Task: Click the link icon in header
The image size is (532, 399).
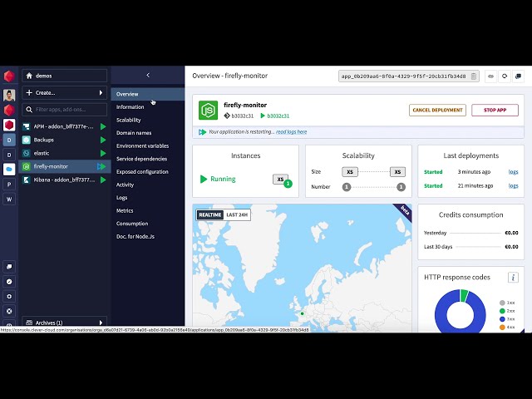Action: coord(490,76)
